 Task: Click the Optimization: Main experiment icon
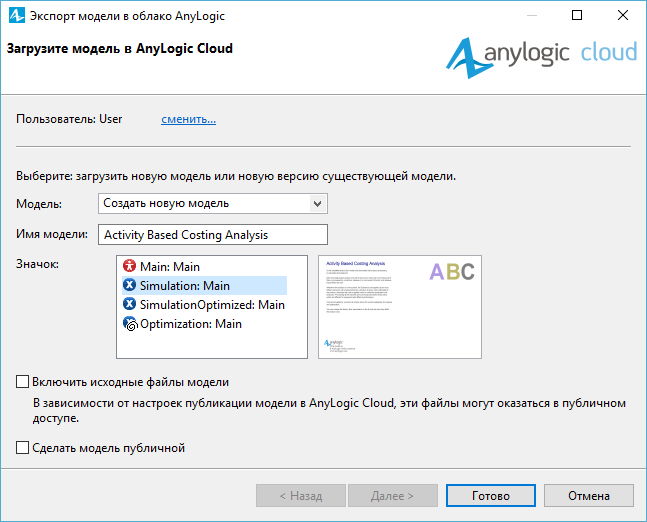(x=130, y=324)
